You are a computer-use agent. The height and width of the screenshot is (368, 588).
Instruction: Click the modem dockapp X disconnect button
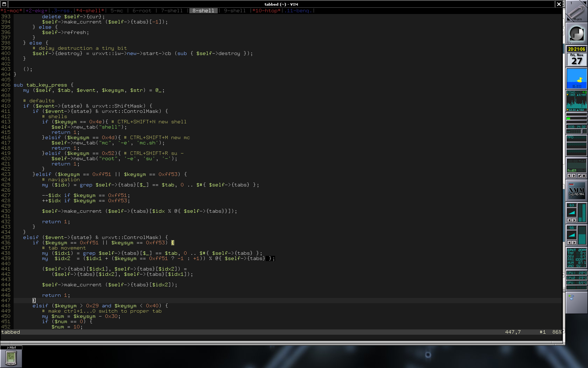coord(584,176)
